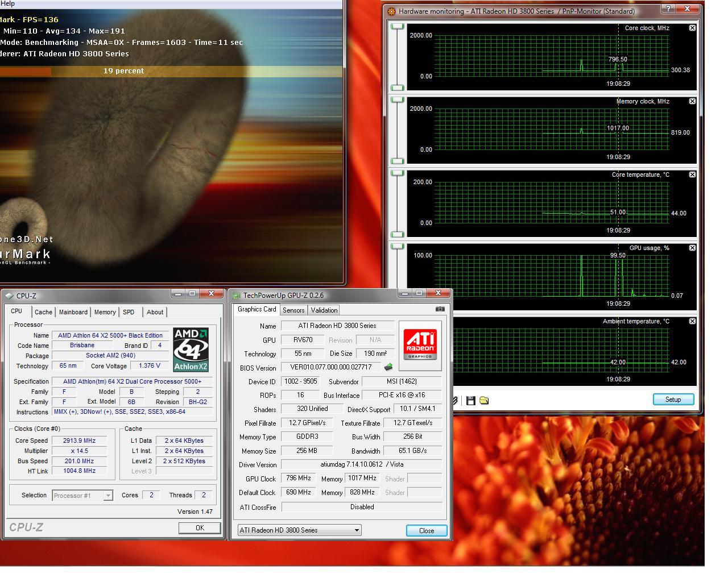Open the Help menu in the FurMark window

click(x=7, y=3)
